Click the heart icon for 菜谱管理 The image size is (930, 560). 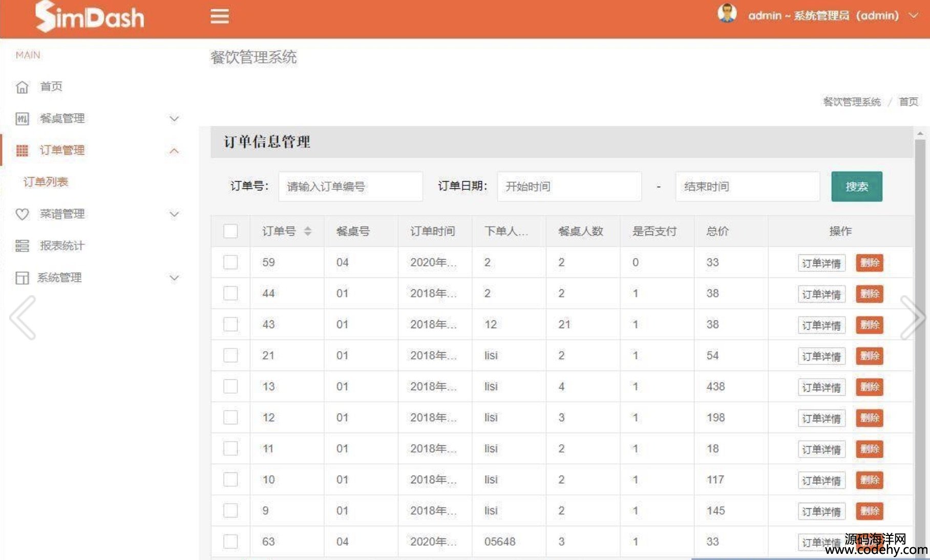(x=22, y=214)
